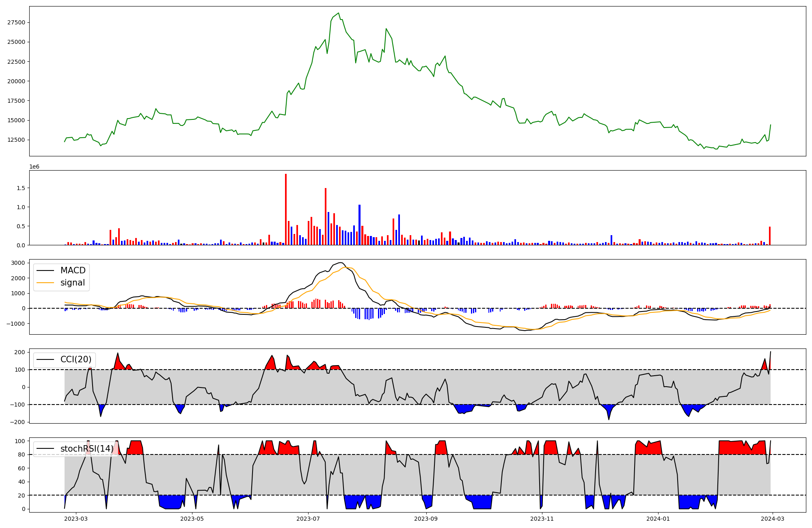Image resolution: width=812 pixels, height=528 pixels.
Task: Click the 3000 tick on MACD axis
Action: click(18, 263)
